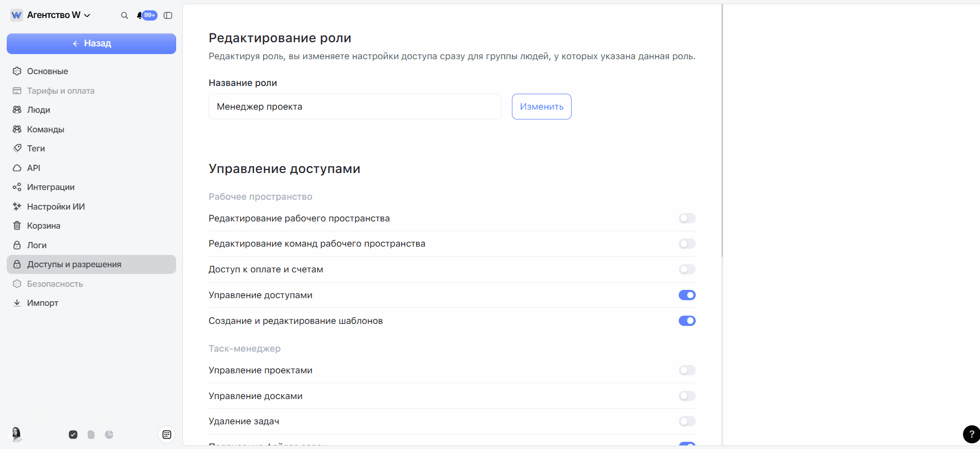This screenshot has width=980, height=449.
Task: Expand the Агентство W workspace dropdown
Action: click(58, 15)
